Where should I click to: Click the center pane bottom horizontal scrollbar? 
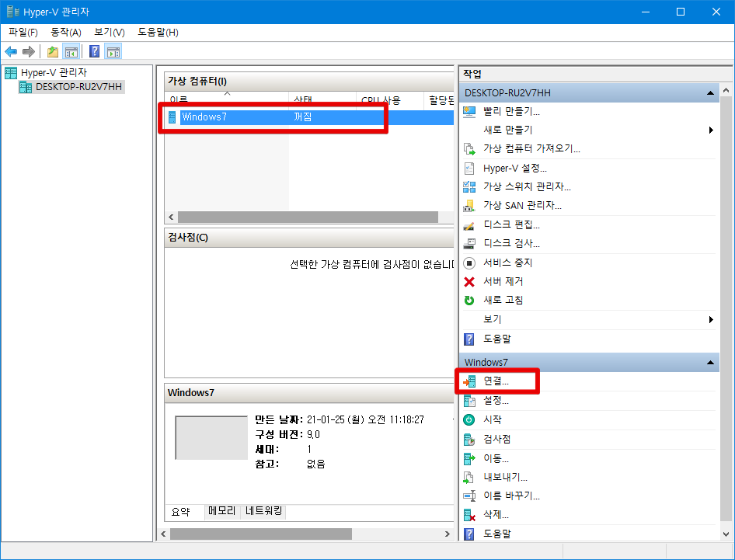coord(260,534)
